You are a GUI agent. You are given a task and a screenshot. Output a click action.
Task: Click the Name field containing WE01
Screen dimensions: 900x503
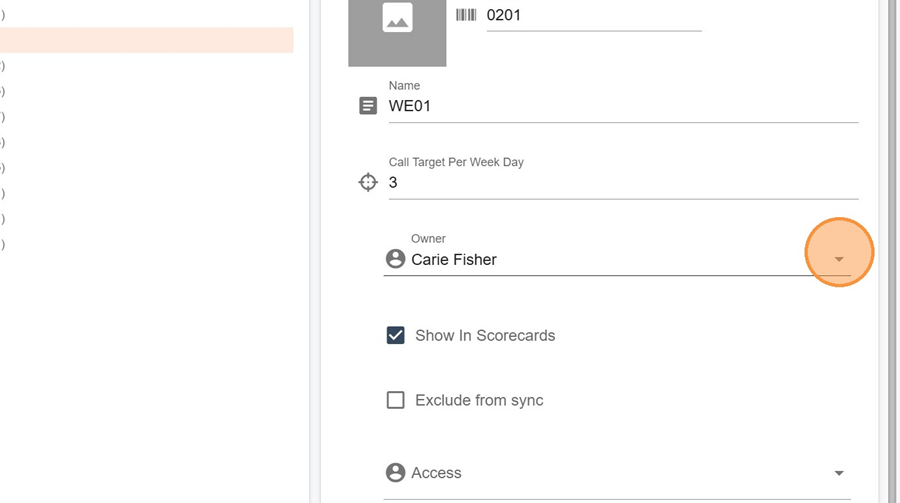(622, 105)
